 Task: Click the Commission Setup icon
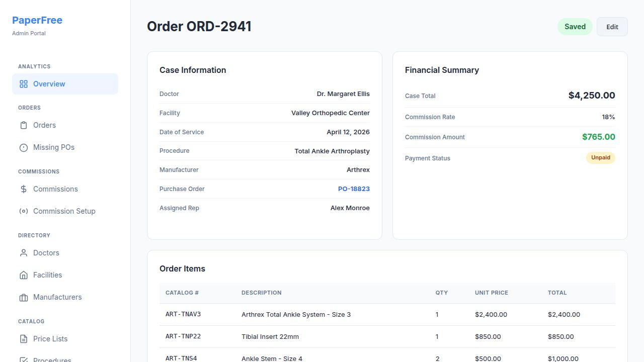(24, 211)
